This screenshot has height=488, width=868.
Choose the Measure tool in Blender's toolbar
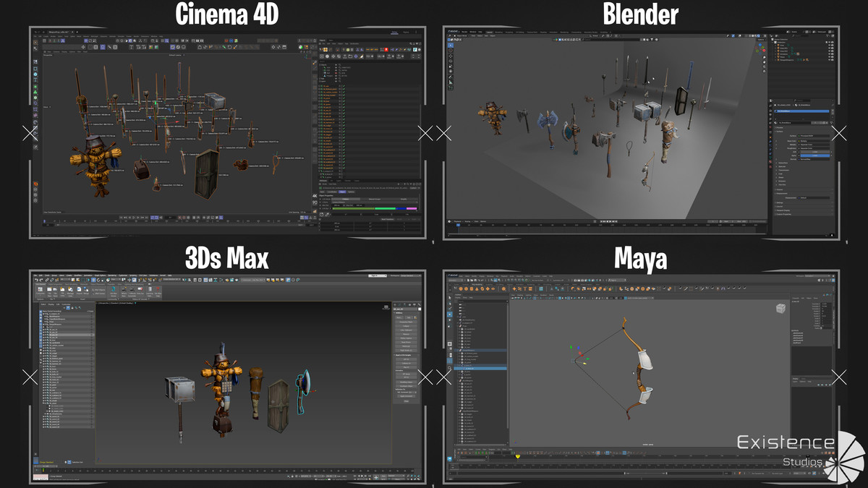[x=451, y=82]
